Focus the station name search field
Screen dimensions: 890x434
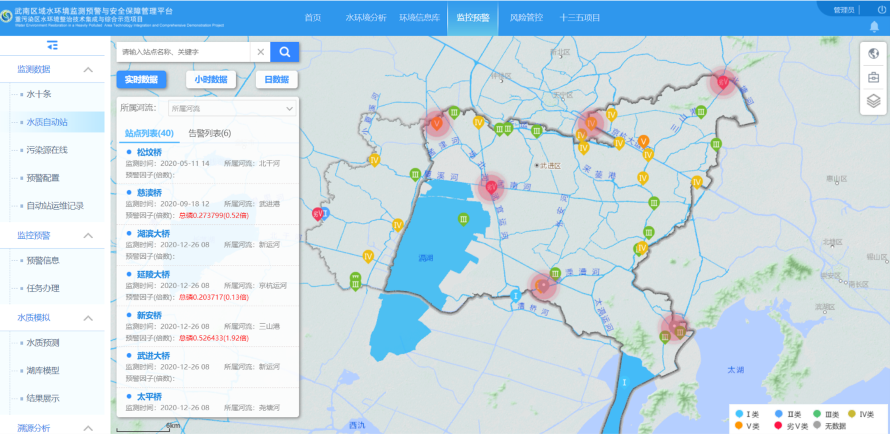click(183, 52)
